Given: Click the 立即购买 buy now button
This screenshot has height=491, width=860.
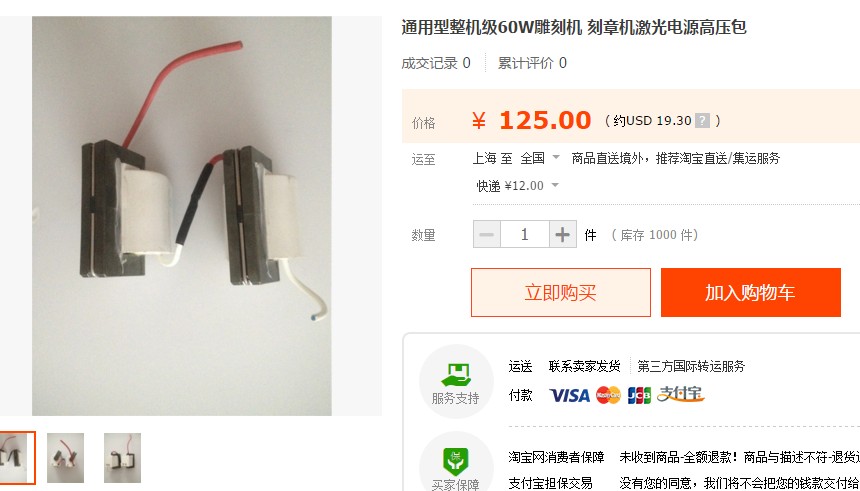Looking at the screenshot, I should coord(561,292).
